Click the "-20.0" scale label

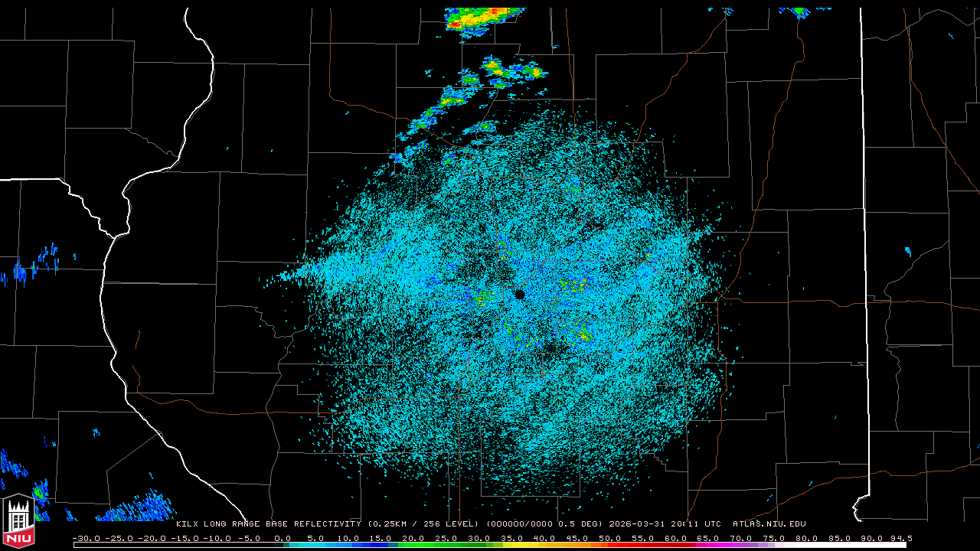pos(152,538)
